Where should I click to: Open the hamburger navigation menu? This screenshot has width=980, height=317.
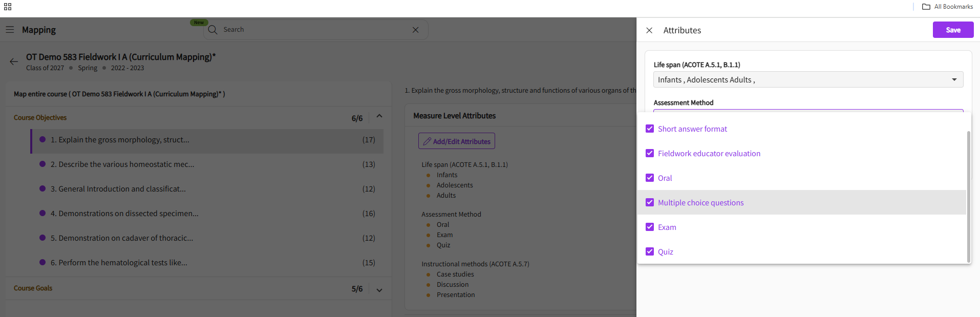coord(10,30)
